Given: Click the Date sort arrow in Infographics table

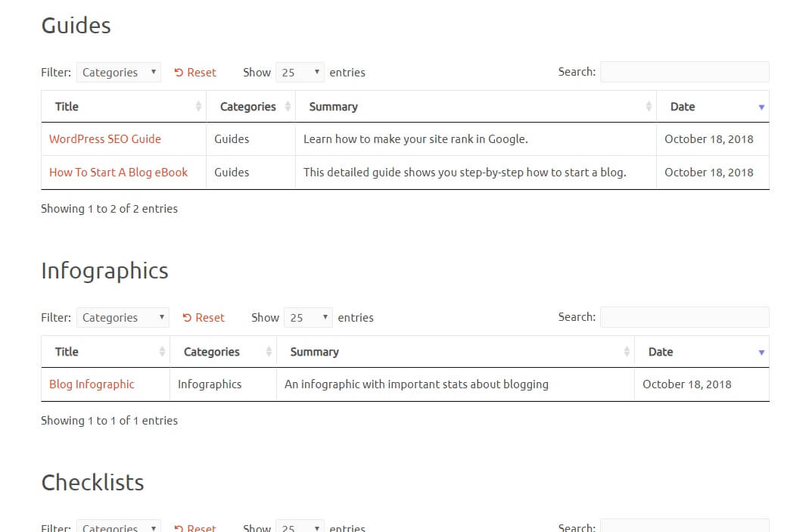Looking at the screenshot, I should [761, 351].
